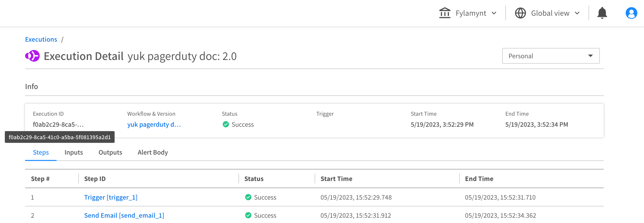
Task: Open the Alert Body tab
Action: 152,152
